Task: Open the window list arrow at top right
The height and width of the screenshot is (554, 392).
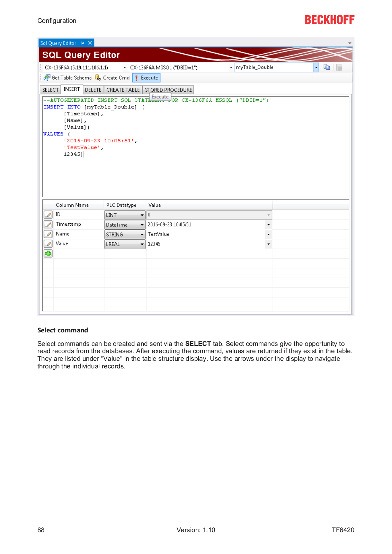Action: pyautogui.click(x=350, y=43)
